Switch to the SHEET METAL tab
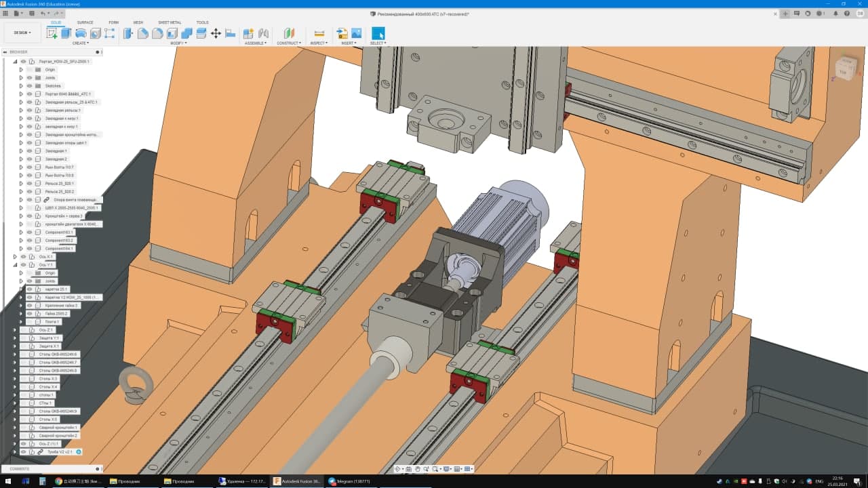This screenshot has width=868, height=488. pos(170,22)
